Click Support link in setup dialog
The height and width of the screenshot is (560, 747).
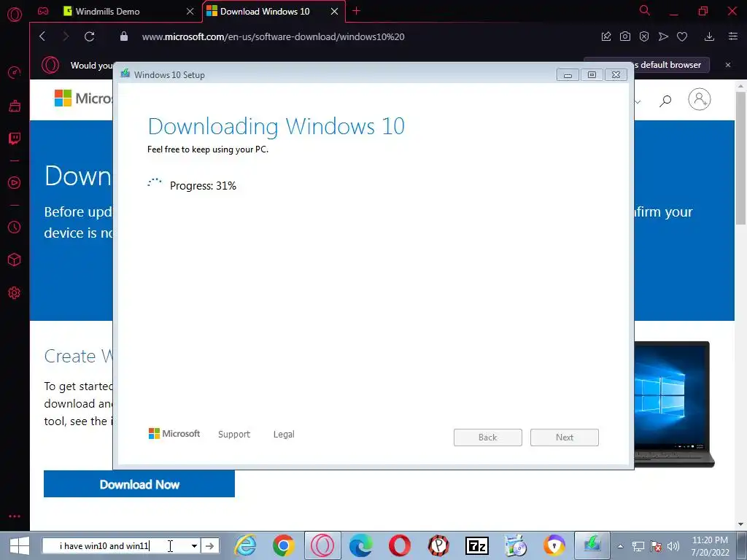pyautogui.click(x=234, y=435)
